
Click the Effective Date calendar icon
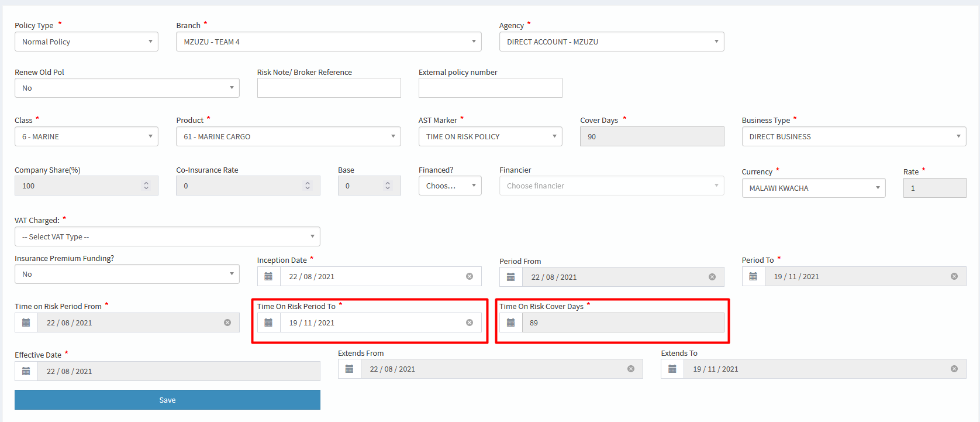click(x=26, y=371)
